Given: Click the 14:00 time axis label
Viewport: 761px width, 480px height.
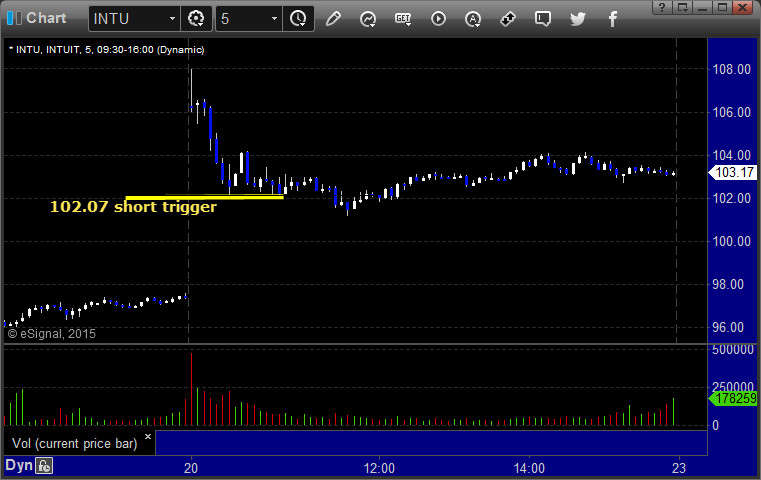Looking at the screenshot, I should [x=529, y=468].
